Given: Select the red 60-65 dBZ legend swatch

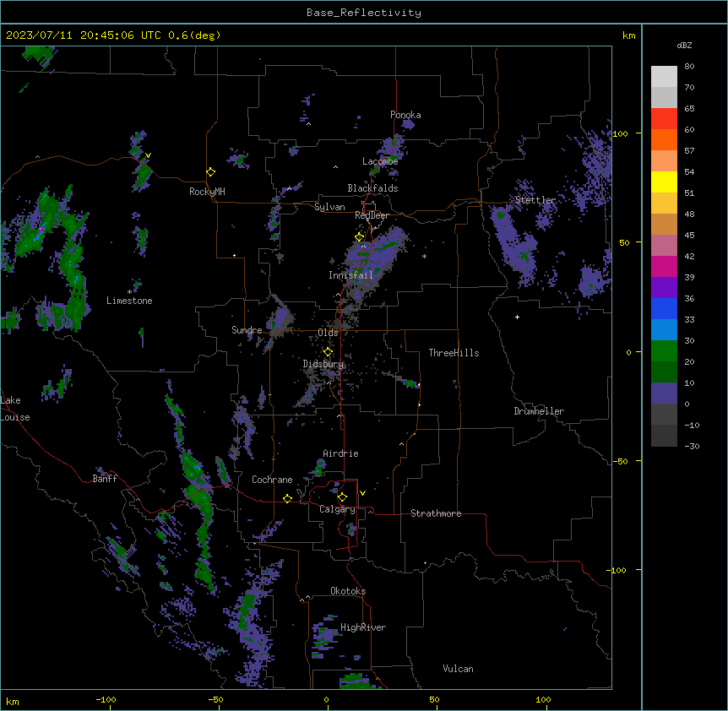Looking at the screenshot, I should (x=664, y=118).
